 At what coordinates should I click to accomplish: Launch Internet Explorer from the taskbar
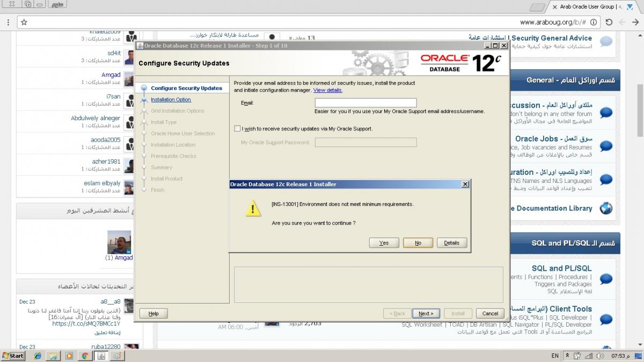click(x=37, y=356)
